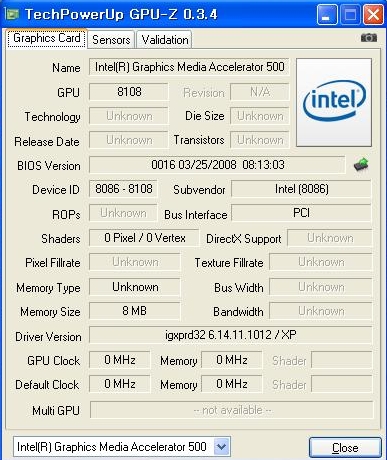The height and width of the screenshot is (460, 387).
Task: Click the Technology field Unknown
Action: click(x=129, y=116)
